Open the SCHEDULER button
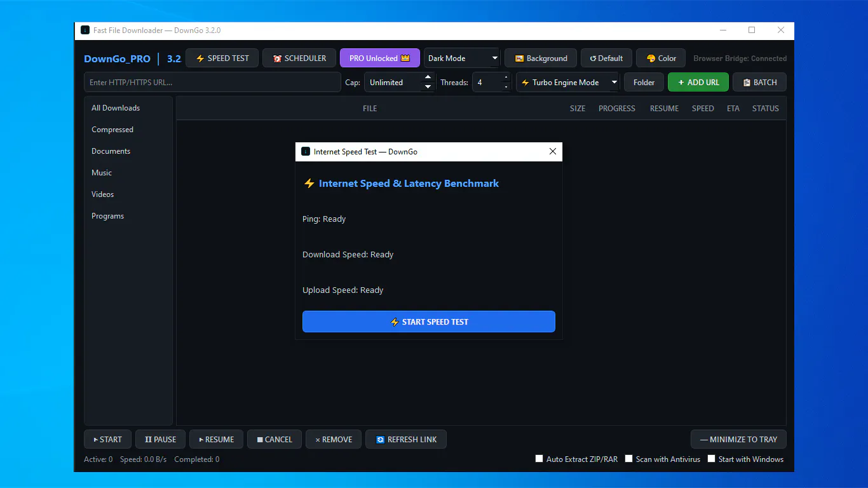 (x=299, y=58)
